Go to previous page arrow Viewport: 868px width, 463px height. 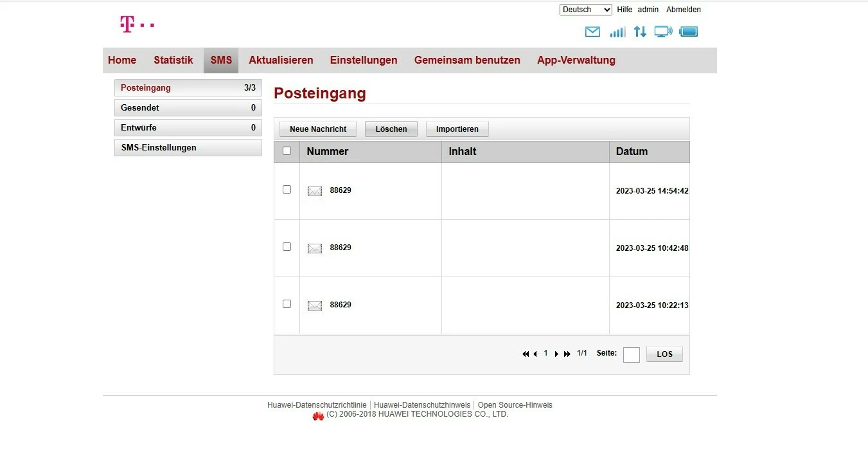535,354
